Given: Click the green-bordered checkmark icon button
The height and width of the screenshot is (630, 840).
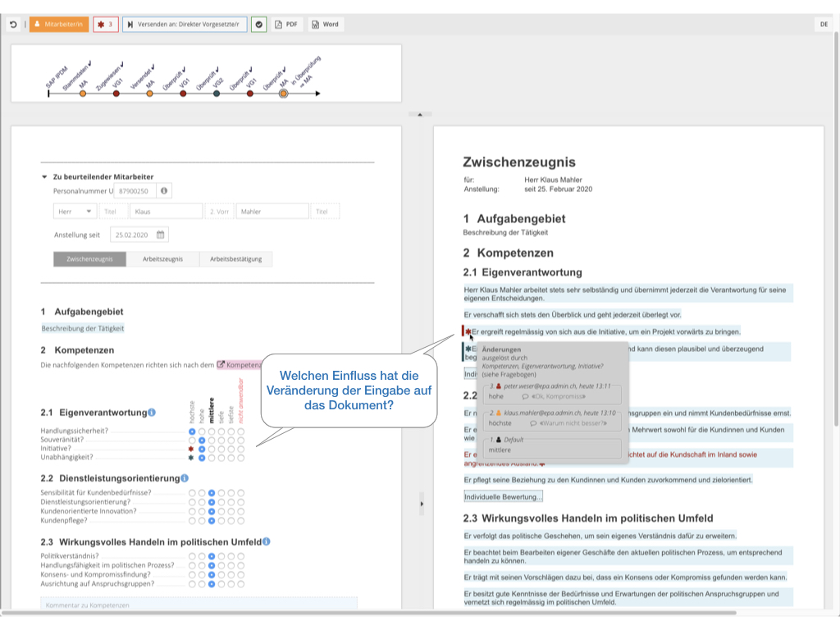Looking at the screenshot, I should (x=258, y=25).
